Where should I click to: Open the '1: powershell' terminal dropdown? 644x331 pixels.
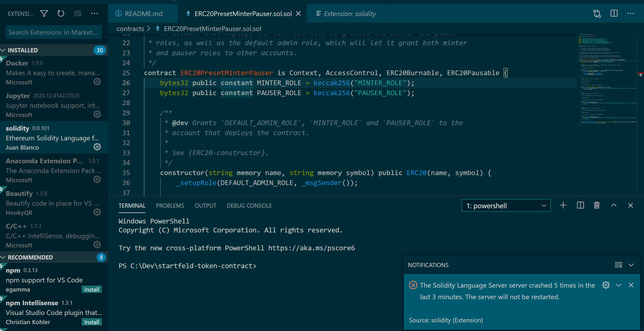coord(506,205)
